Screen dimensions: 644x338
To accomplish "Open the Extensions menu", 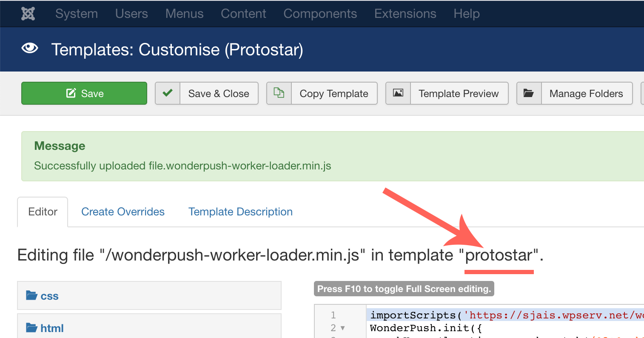I will [x=405, y=14].
